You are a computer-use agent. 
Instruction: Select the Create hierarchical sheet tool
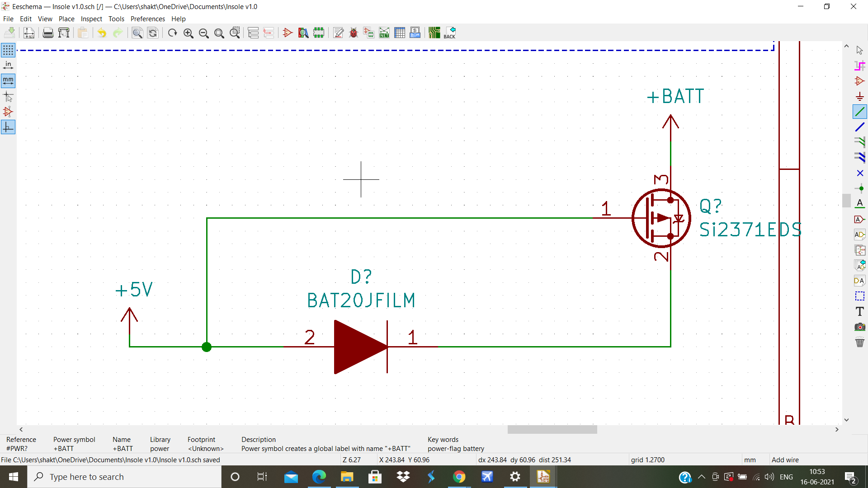coord(860,250)
